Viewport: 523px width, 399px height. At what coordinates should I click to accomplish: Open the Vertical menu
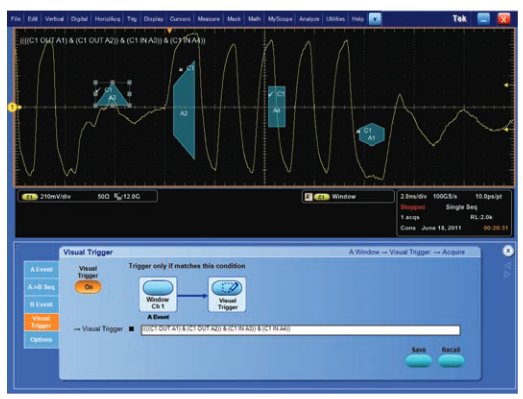[54, 19]
